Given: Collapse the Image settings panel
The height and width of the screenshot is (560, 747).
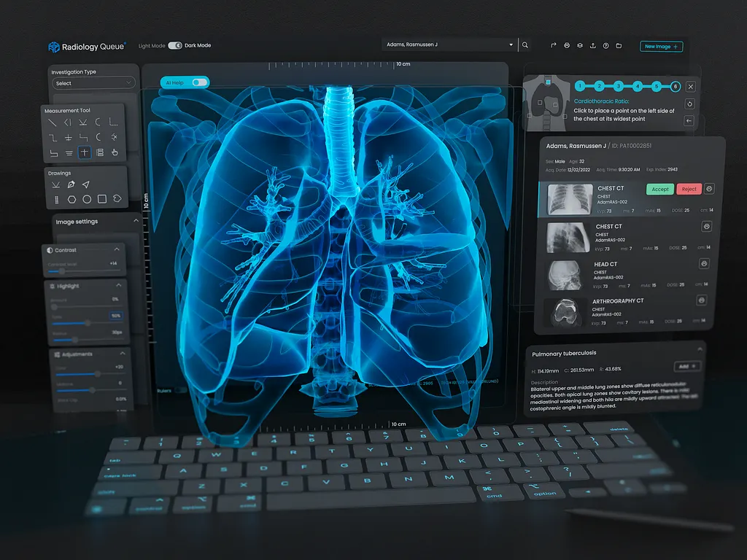Looking at the screenshot, I should tap(136, 221).
